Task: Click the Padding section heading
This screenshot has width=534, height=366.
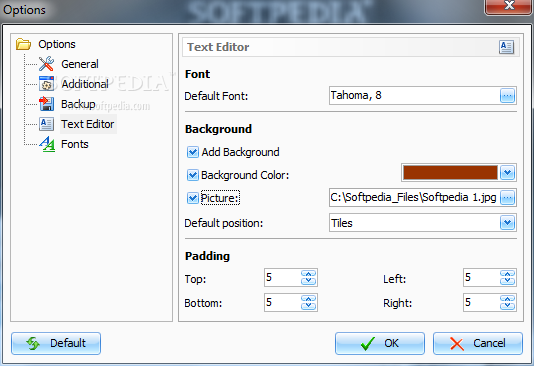Action: click(x=207, y=256)
